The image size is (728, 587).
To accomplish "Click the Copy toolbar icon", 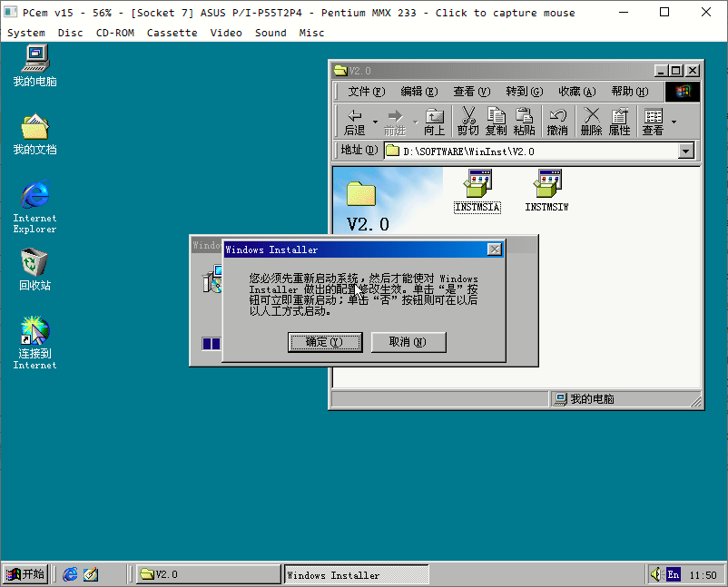I will [496, 122].
